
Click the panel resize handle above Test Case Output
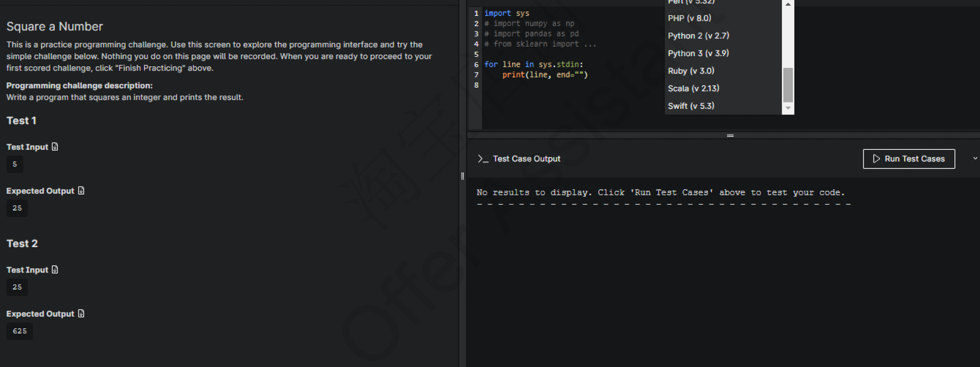coord(730,135)
